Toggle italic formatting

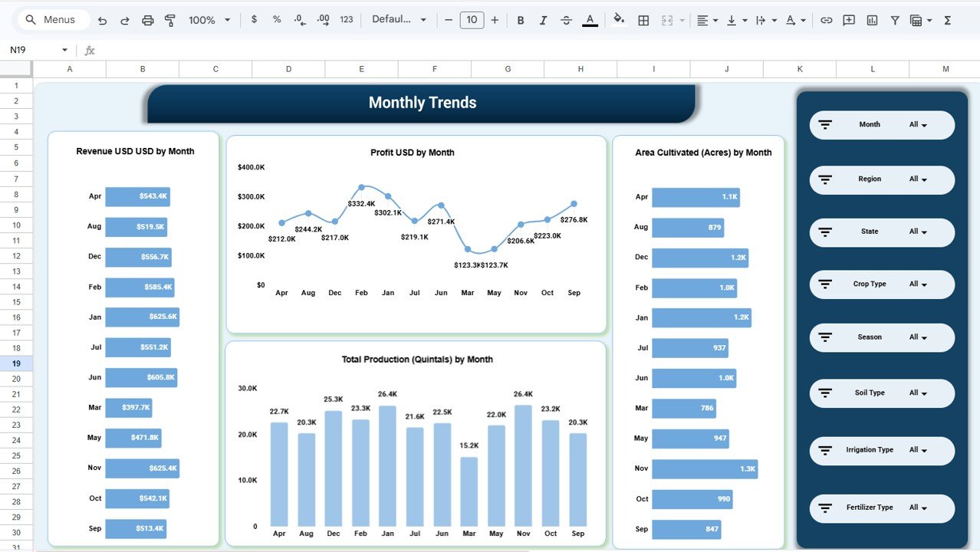coord(543,19)
